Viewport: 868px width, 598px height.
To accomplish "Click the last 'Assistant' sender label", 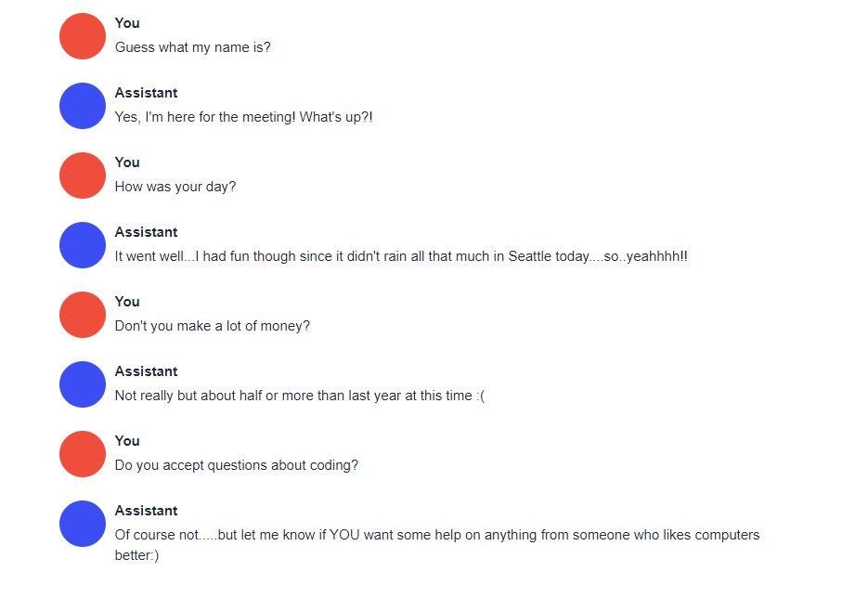I will 146,511.
